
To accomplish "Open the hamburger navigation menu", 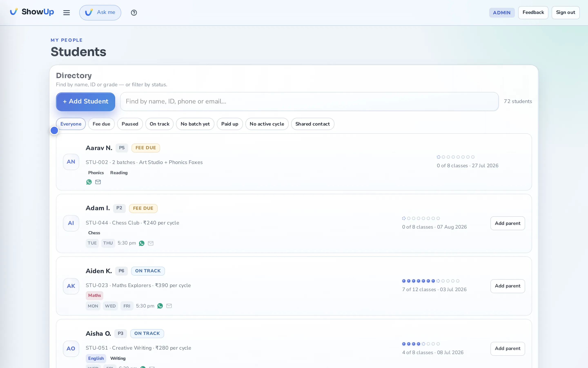I will [x=66, y=12].
